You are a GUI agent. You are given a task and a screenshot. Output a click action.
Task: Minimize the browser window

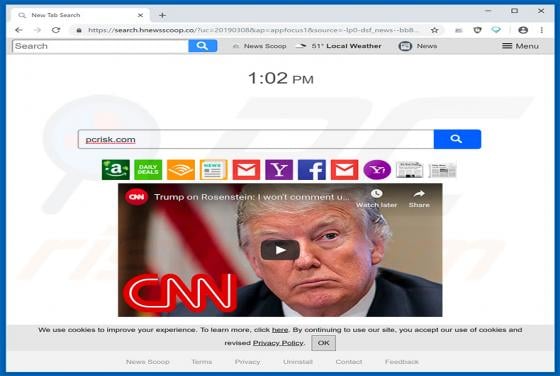(488, 11)
